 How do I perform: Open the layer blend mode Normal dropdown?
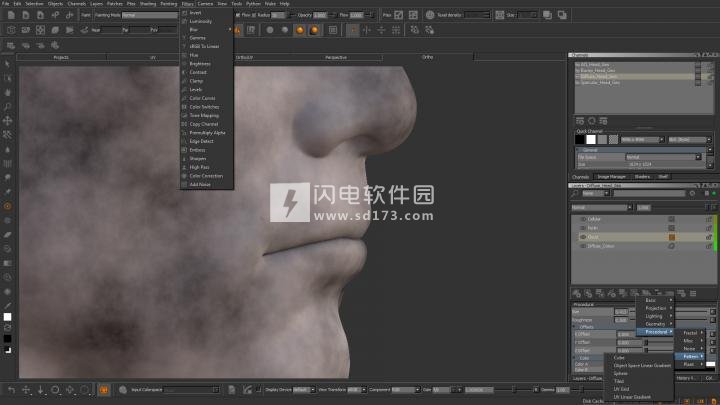pyautogui.click(x=602, y=208)
